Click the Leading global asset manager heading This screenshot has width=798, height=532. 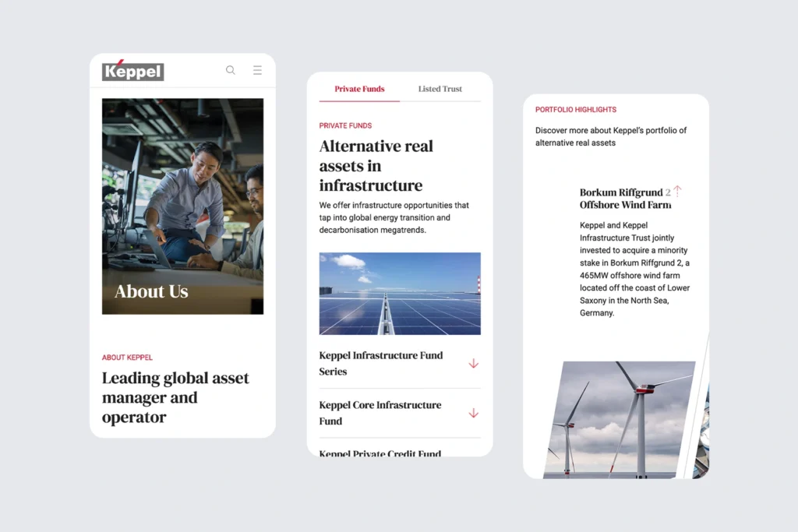[x=175, y=397]
